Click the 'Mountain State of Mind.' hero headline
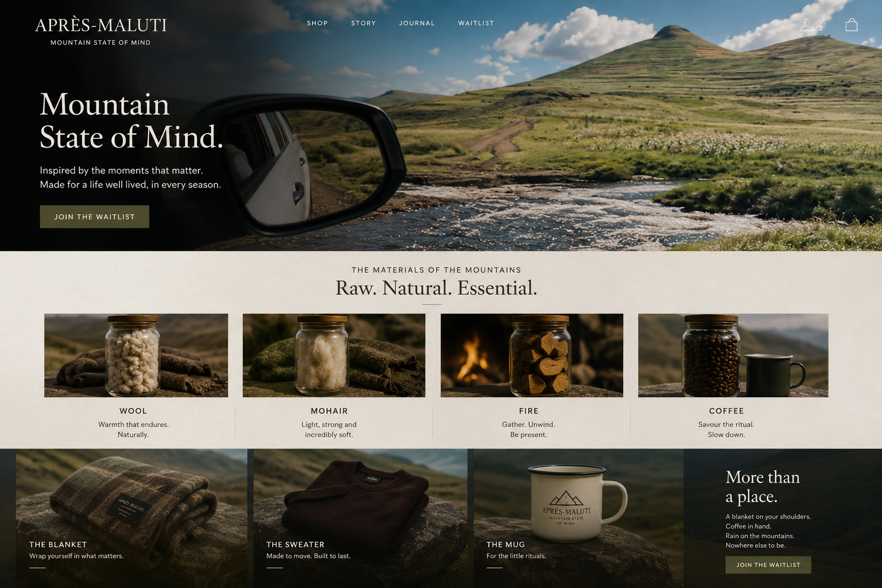Image resolution: width=882 pixels, height=588 pixels. tap(131, 121)
